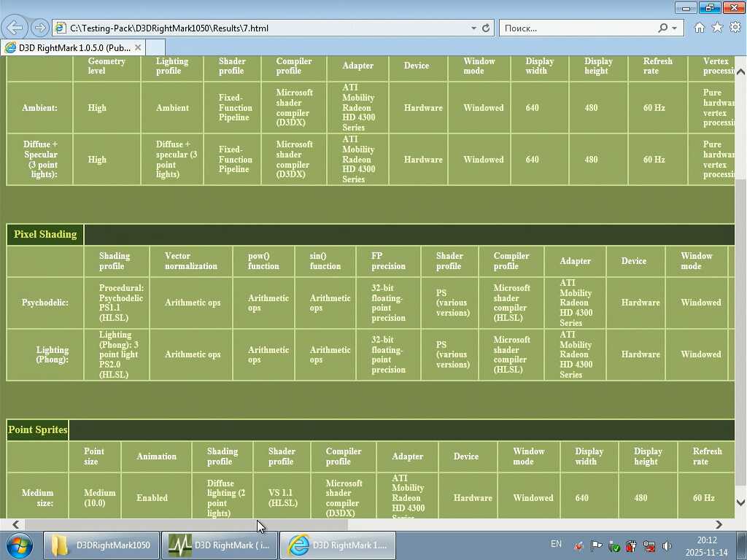
Task: Click the Ambient: row label
Action: pyautogui.click(x=39, y=108)
